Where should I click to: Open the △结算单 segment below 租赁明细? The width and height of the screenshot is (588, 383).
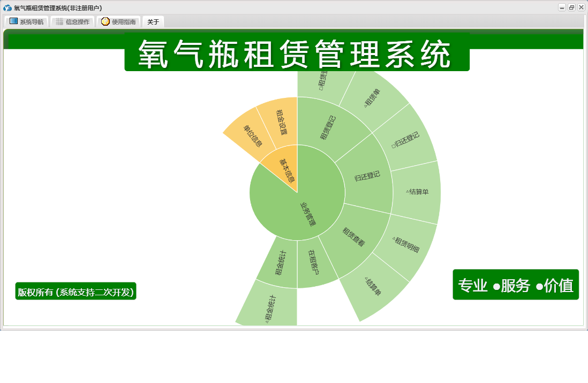(373, 286)
